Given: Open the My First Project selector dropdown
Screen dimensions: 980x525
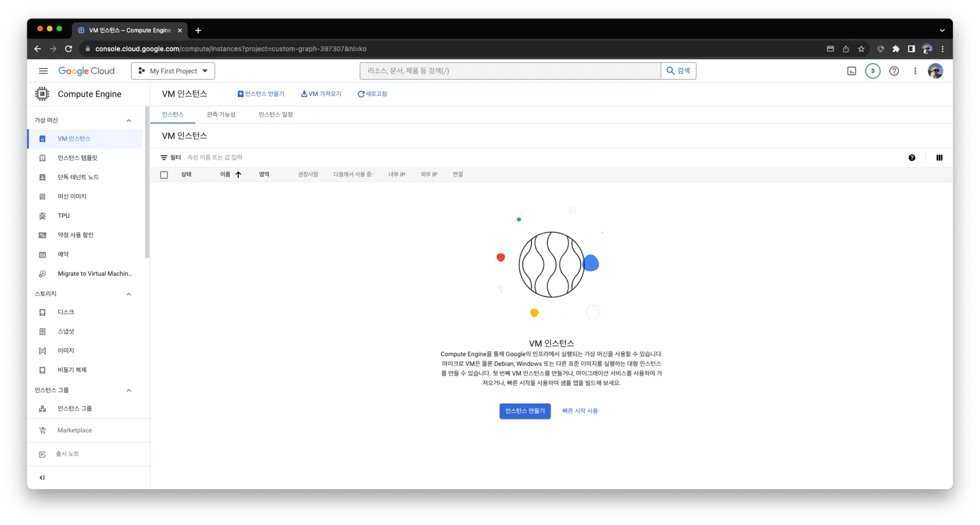Looking at the screenshot, I should [173, 71].
